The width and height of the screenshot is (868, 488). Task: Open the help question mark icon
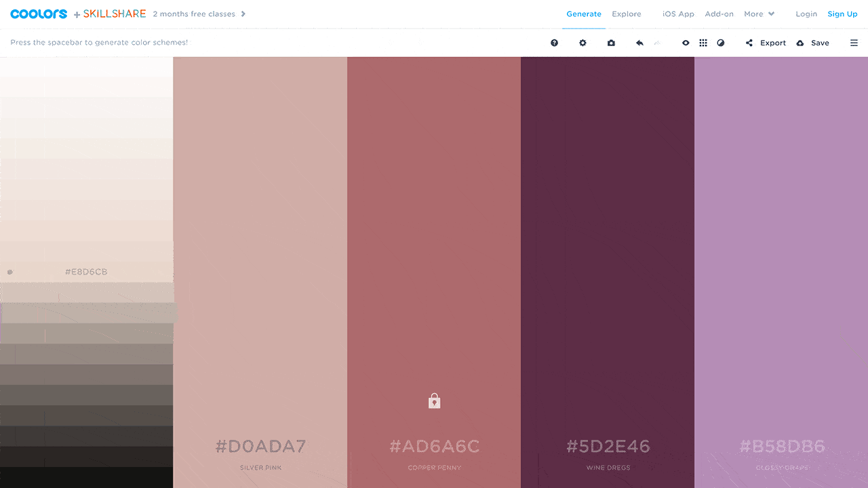click(554, 43)
